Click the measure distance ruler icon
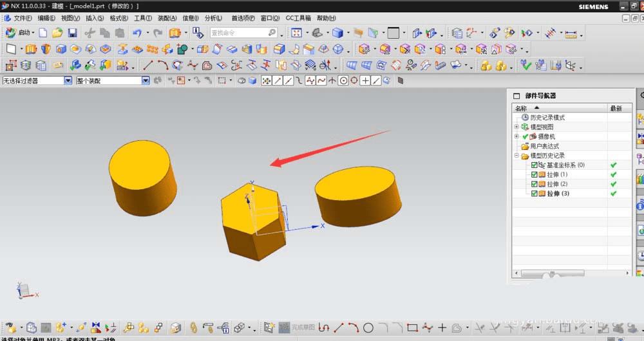The image size is (644, 341). 570,33
